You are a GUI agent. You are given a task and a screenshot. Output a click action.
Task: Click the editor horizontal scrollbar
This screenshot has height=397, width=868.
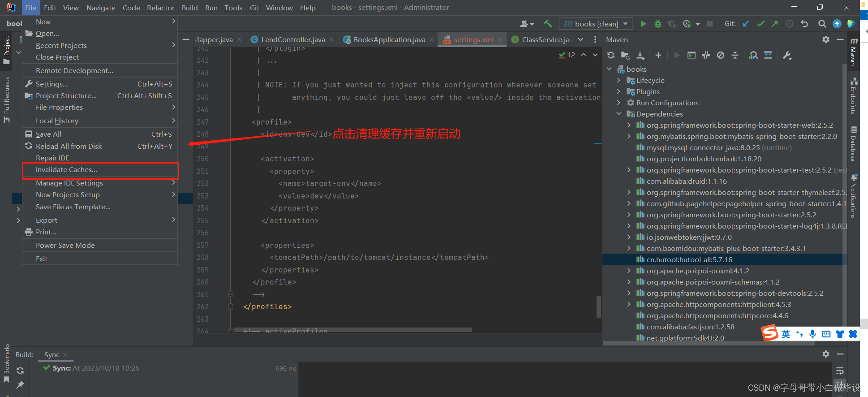tap(353, 330)
